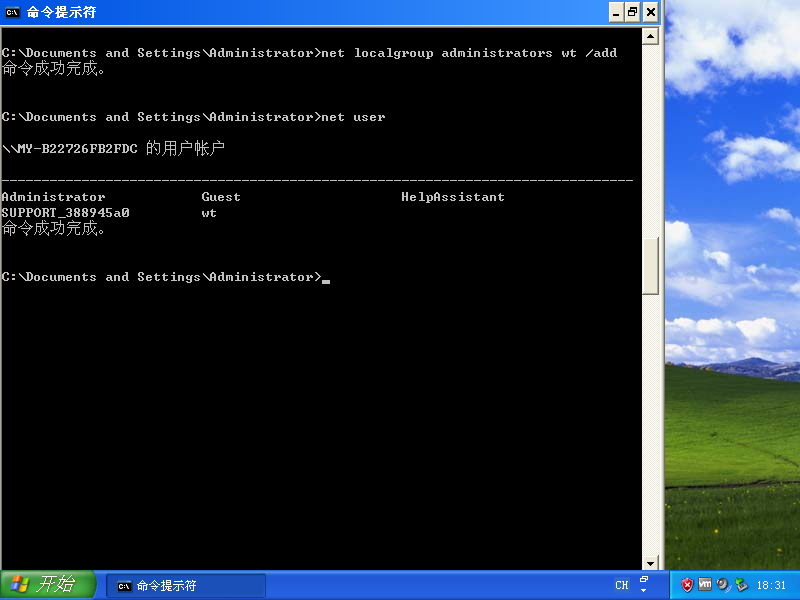The width and height of the screenshot is (800, 600).
Task: Click the scrollbar down arrow
Action: pos(650,563)
